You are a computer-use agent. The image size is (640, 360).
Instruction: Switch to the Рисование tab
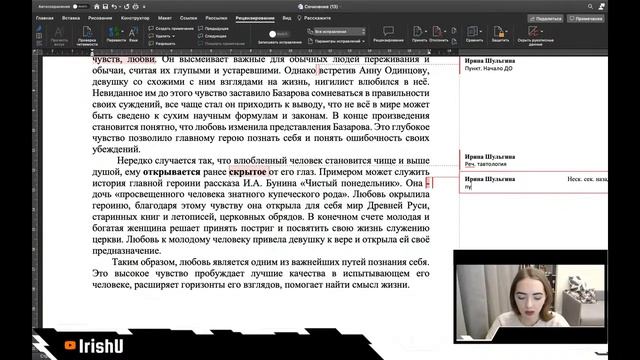[x=100, y=18]
